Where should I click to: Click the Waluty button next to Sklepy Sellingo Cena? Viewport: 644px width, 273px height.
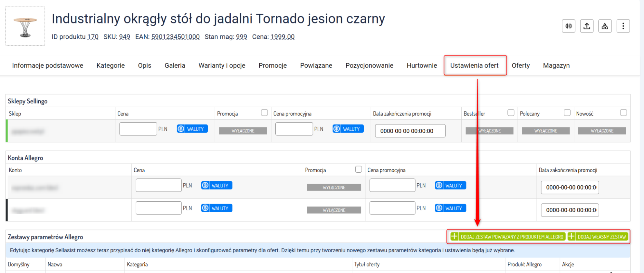point(192,129)
